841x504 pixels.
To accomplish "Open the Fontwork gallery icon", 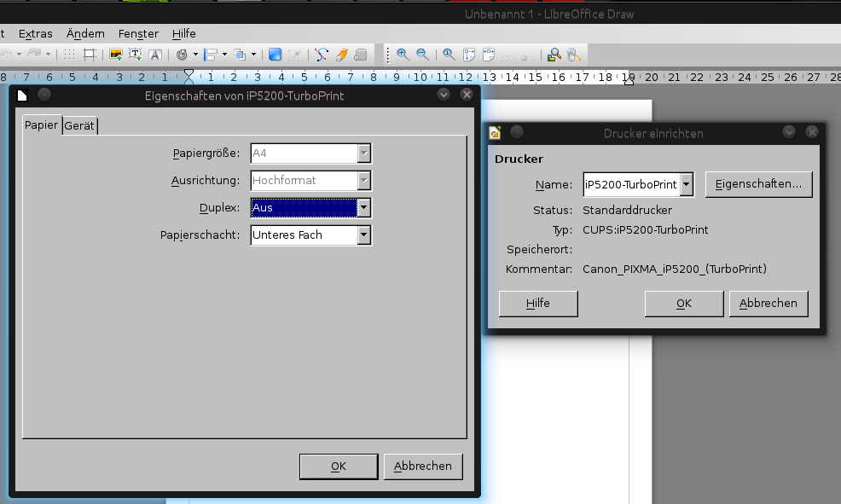I will (x=155, y=55).
